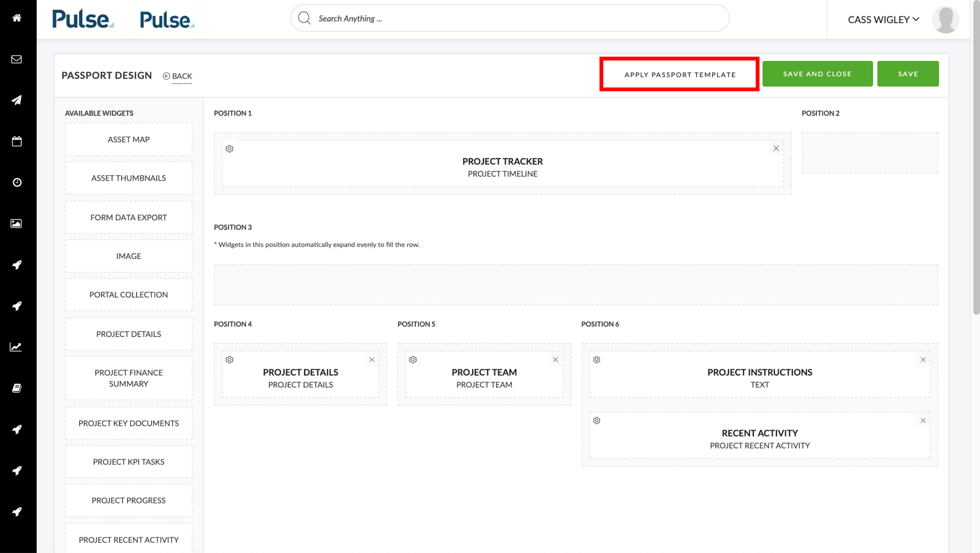Image resolution: width=980 pixels, height=553 pixels.
Task: Click the paper plane sidebar icon
Action: click(x=16, y=100)
